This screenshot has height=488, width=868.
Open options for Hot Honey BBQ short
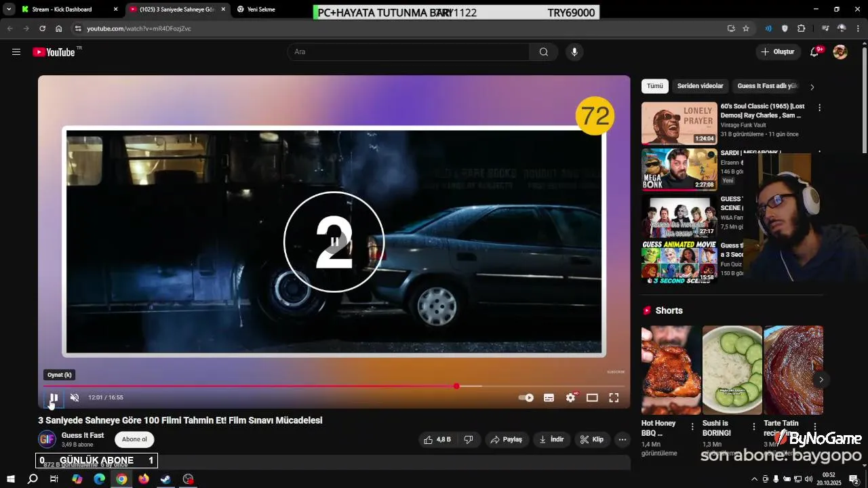click(x=692, y=427)
